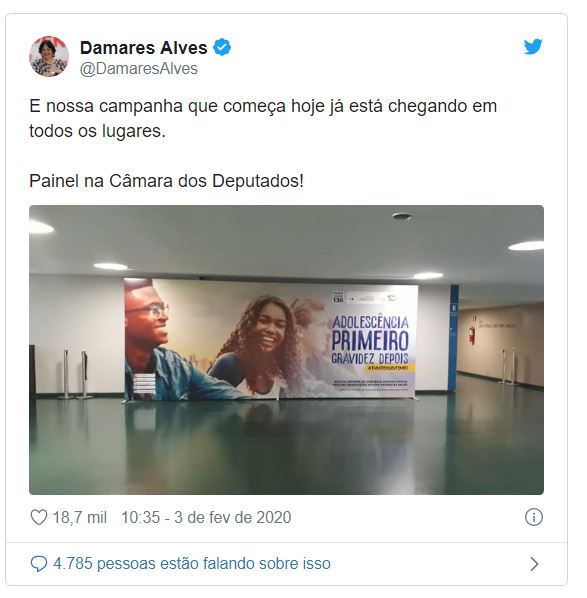Open the tweet info circle icon
Screen dimensions: 587x598
(533, 518)
